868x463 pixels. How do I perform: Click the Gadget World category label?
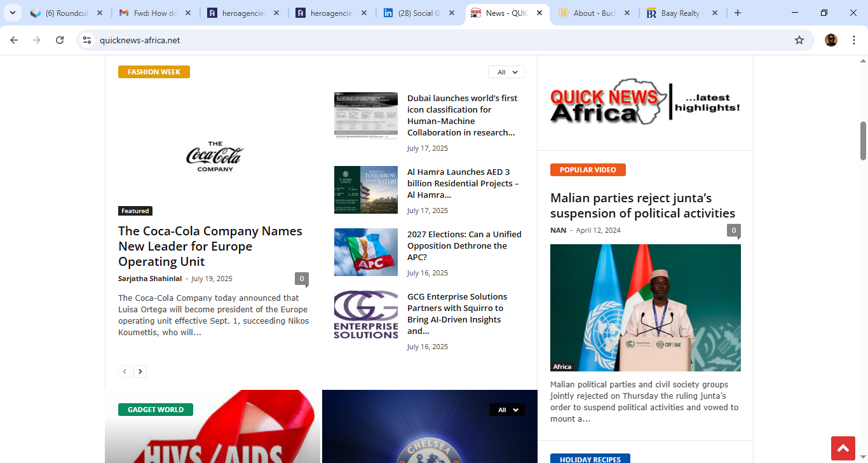coord(156,410)
